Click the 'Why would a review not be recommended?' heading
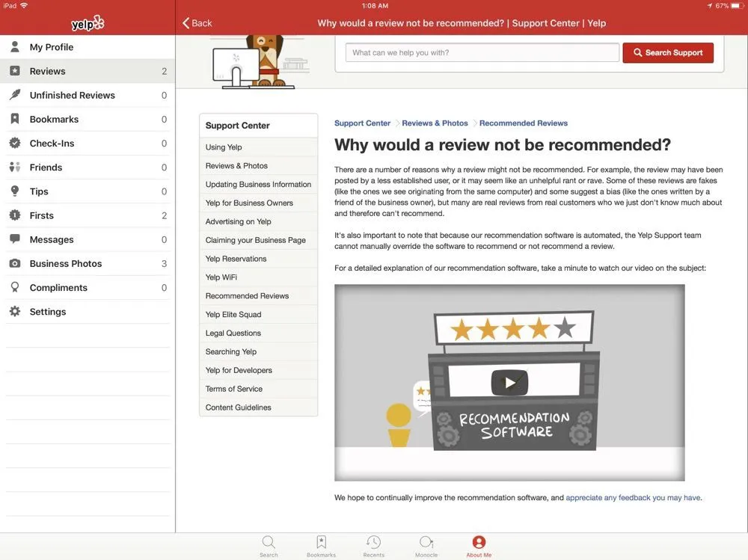 (x=503, y=144)
